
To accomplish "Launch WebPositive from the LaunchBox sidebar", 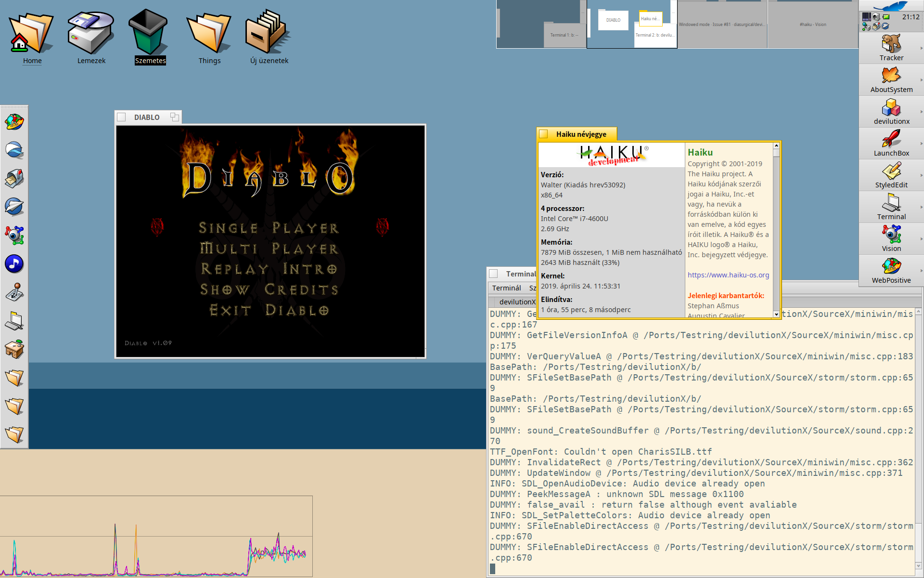I will (x=14, y=122).
